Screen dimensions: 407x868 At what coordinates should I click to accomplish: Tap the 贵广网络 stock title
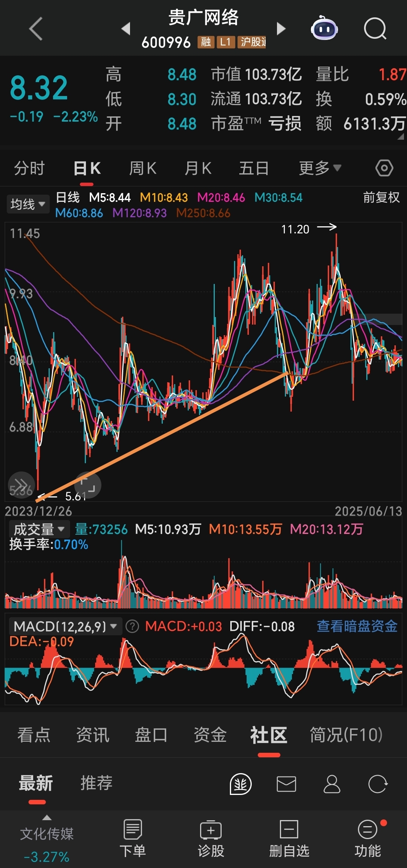(x=203, y=18)
